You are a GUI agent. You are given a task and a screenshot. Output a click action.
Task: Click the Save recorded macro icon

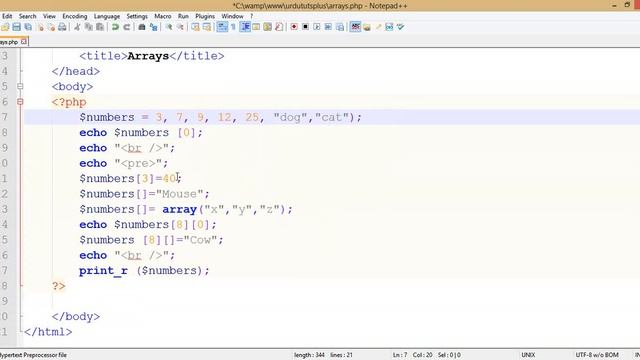(340, 27)
